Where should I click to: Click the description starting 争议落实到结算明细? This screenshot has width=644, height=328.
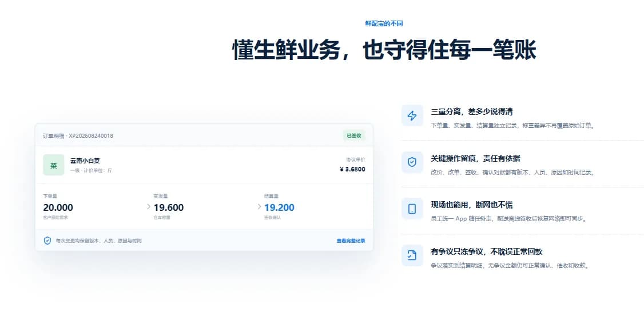[x=511, y=266]
